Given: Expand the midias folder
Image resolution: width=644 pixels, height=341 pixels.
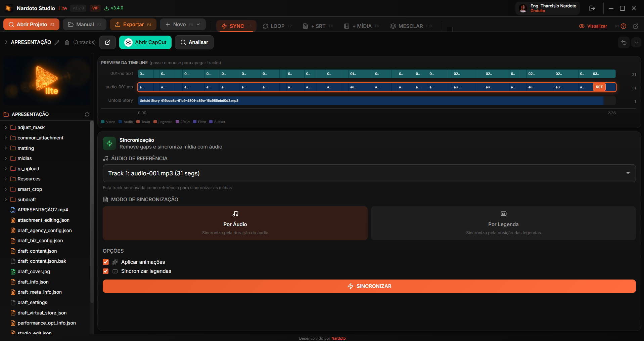Looking at the screenshot, I should click(x=25, y=158).
